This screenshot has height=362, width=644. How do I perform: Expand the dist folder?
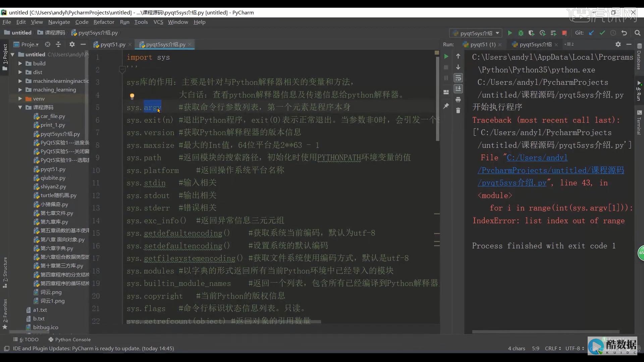pyautogui.click(x=20, y=72)
